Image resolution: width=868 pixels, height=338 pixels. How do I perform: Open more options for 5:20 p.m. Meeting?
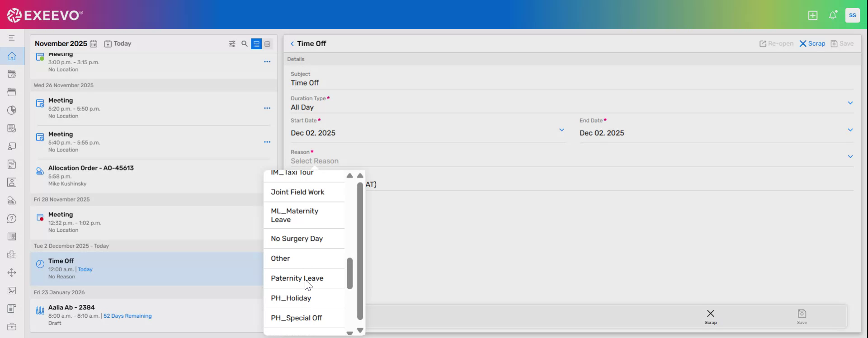[x=267, y=108]
